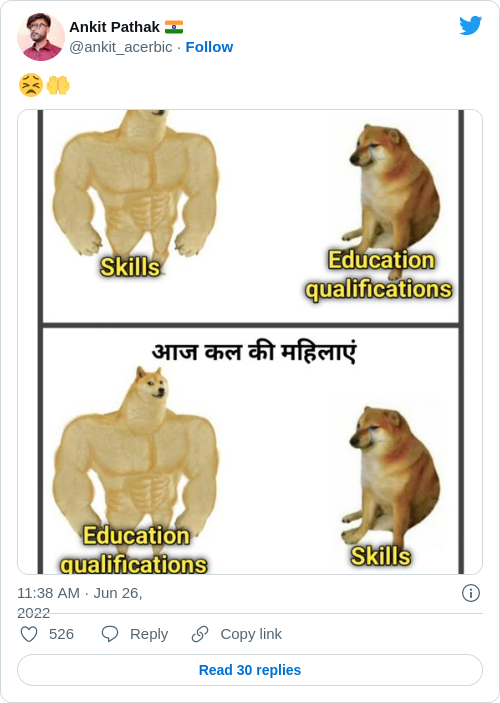Like the tweet with heart icon
Screen dimensions: 500x703
click(29, 634)
